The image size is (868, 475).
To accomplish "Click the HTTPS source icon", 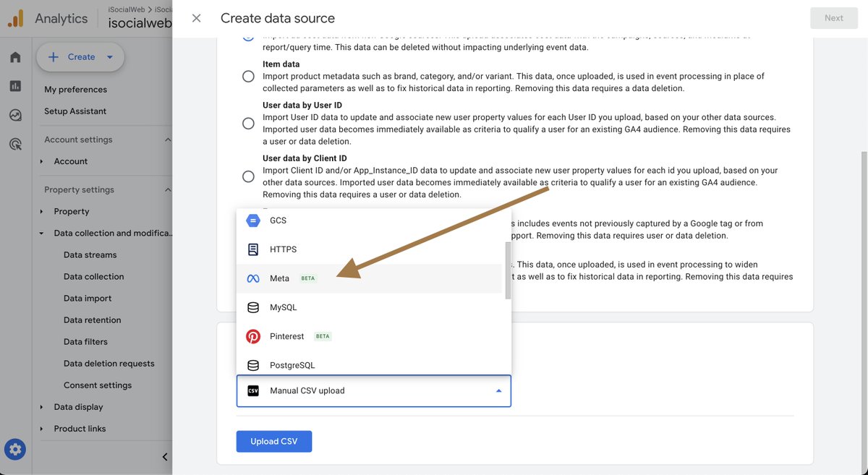I will tap(253, 249).
